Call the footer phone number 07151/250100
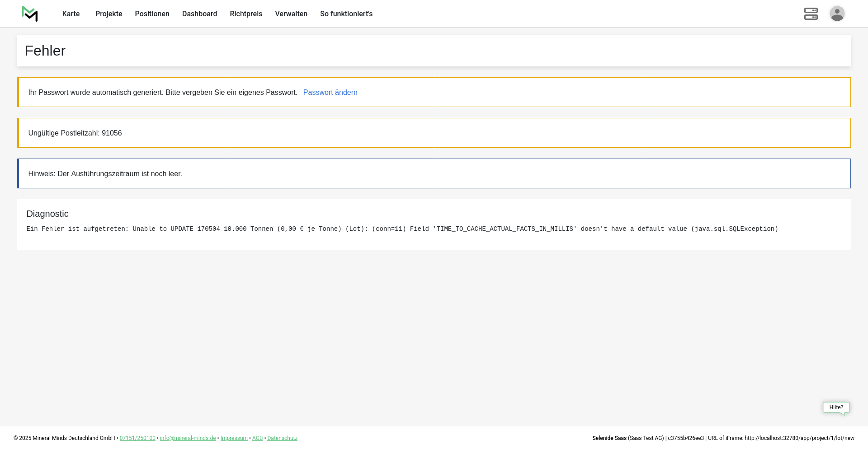 [137, 438]
